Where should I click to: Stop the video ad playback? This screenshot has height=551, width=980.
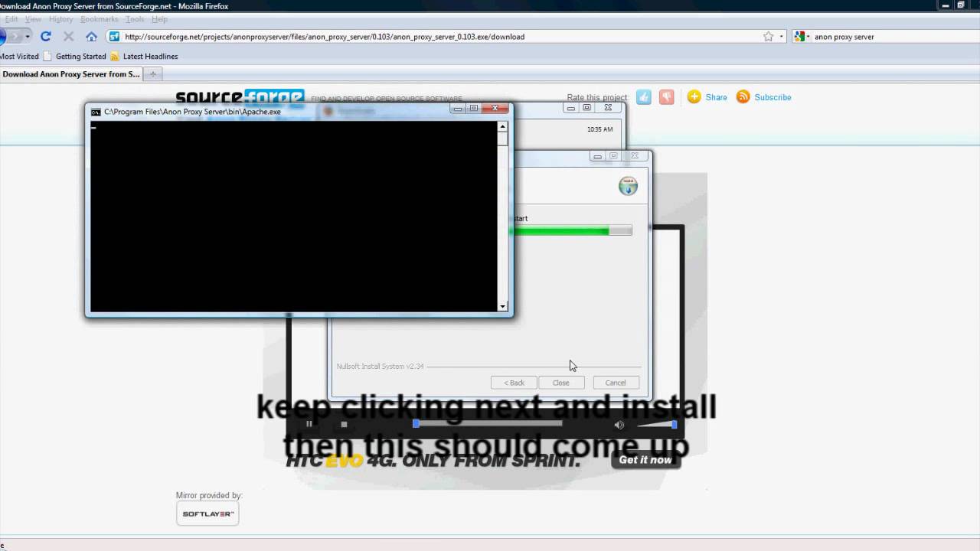click(x=344, y=424)
